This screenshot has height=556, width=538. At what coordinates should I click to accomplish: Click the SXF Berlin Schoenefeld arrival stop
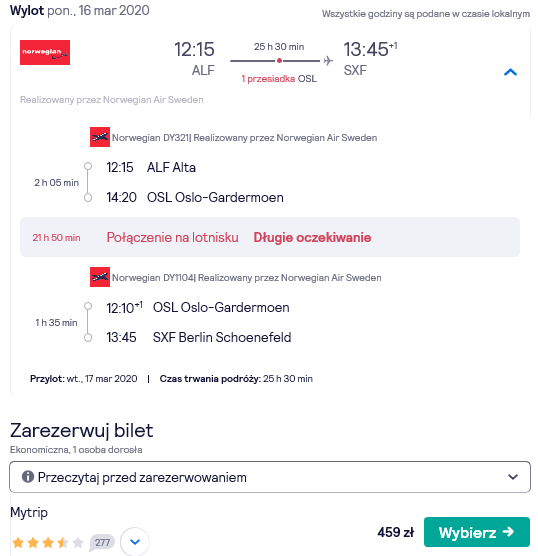click(x=222, y=337)
